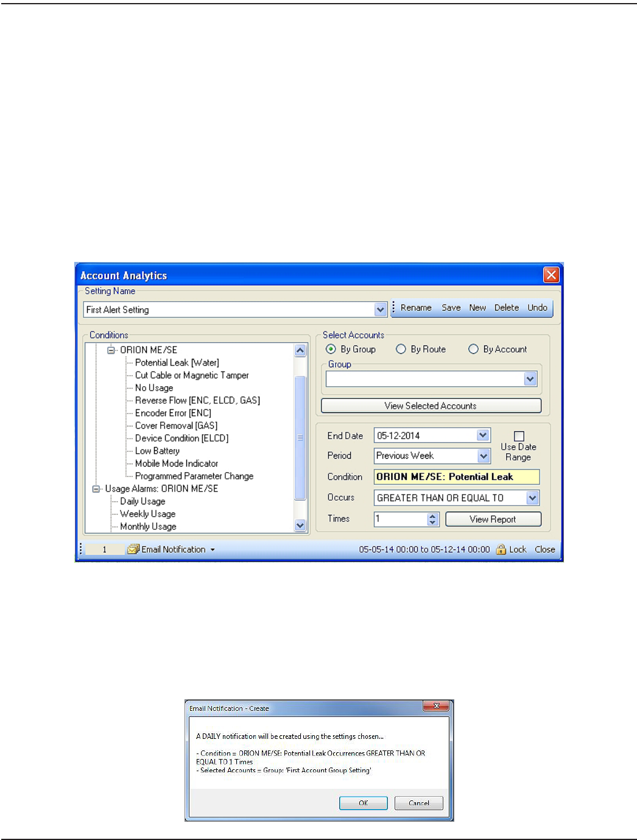Select Monthly Usage alarm
Screen dimensions: 637x840
(x=148, y=526)
